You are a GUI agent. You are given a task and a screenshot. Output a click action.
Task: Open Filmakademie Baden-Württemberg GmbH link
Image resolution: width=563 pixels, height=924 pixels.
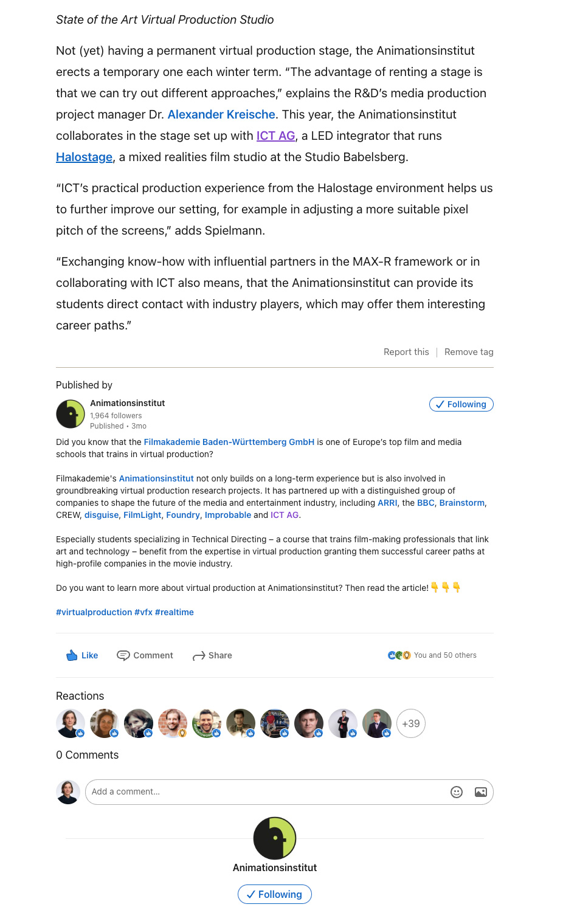(x=229, y=442)
